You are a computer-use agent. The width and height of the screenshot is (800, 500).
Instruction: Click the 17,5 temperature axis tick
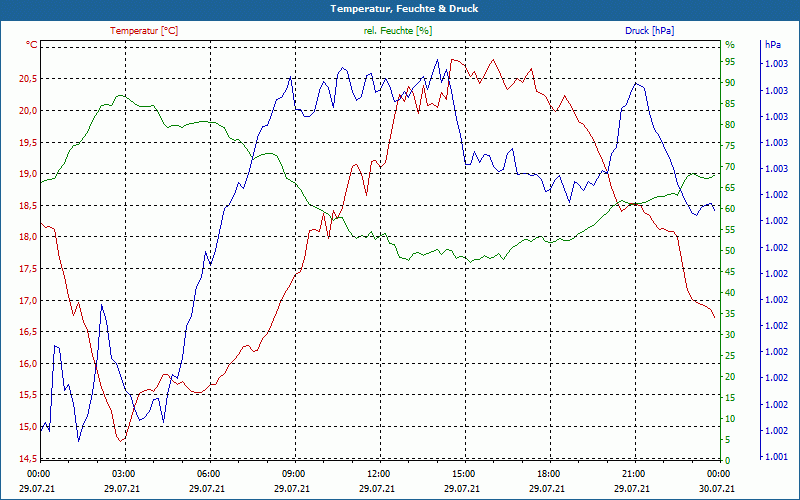point(29,269)
